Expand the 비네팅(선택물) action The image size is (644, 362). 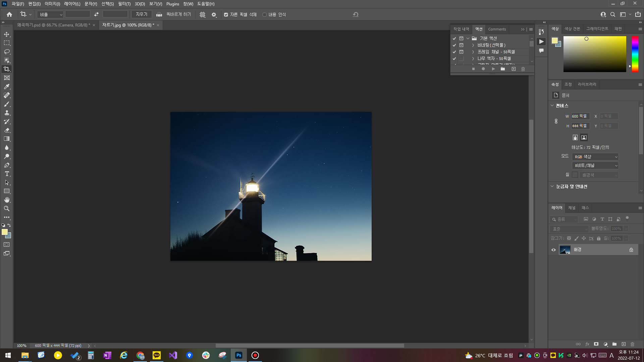click(473, 45)
